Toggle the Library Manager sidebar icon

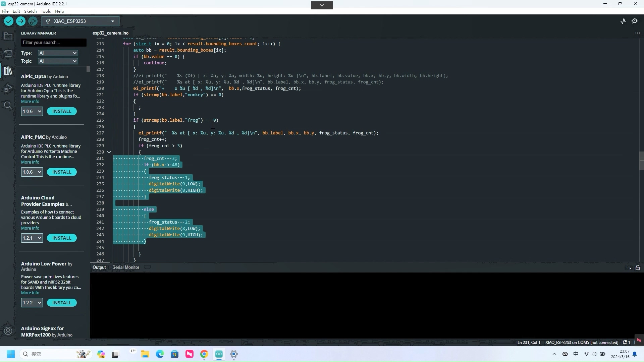click(8, 71)
